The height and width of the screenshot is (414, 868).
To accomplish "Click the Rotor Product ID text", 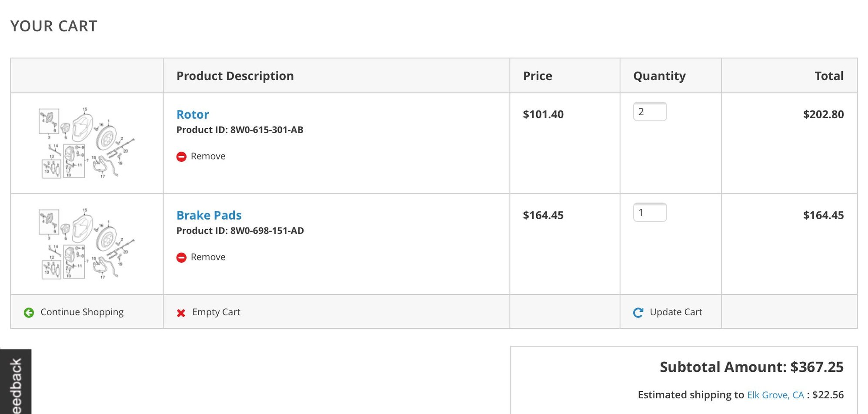I will click(x=240, y=130).
